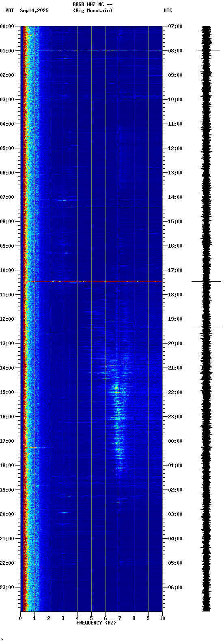Image resolution: width=224 pixels, height=644 pixels.
Task: Select 10:00 on the UTC time axis
Action: point(175,100)
